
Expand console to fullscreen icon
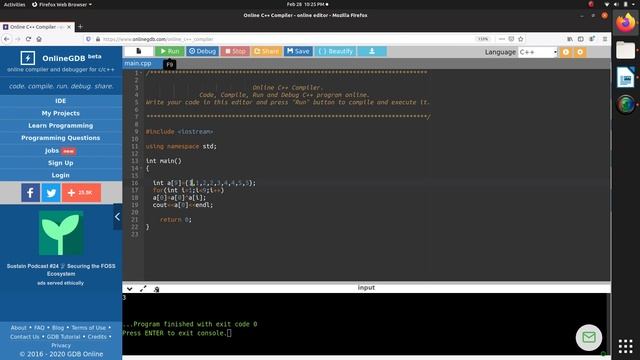pyautogui.click(x=143, y=289)
